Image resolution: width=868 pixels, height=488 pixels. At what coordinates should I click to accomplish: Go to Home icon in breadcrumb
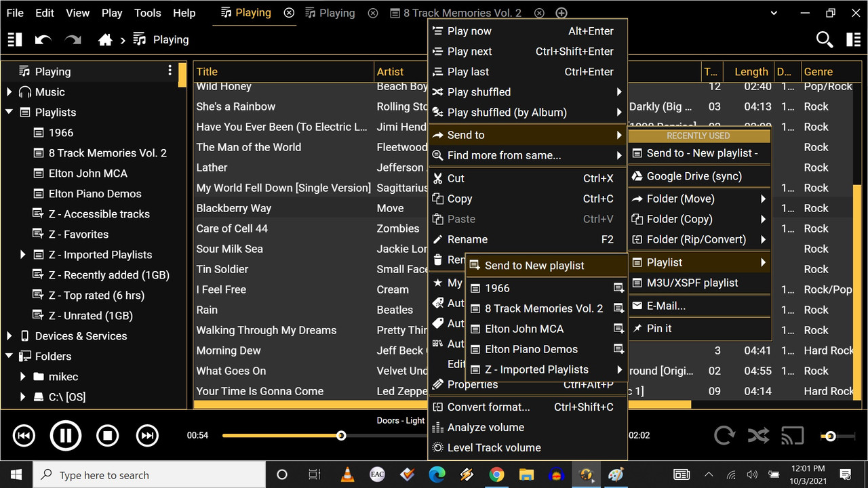tap(105, 40)
